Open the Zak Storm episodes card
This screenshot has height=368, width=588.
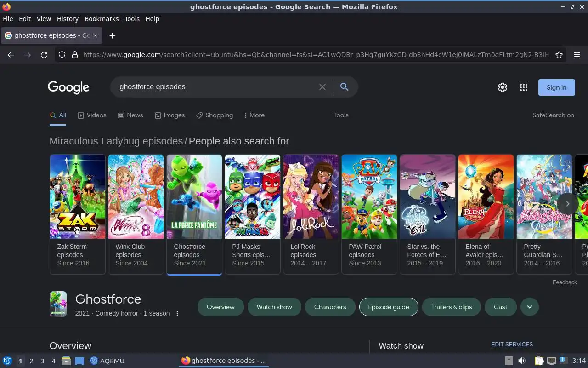[x=78, y=214]
